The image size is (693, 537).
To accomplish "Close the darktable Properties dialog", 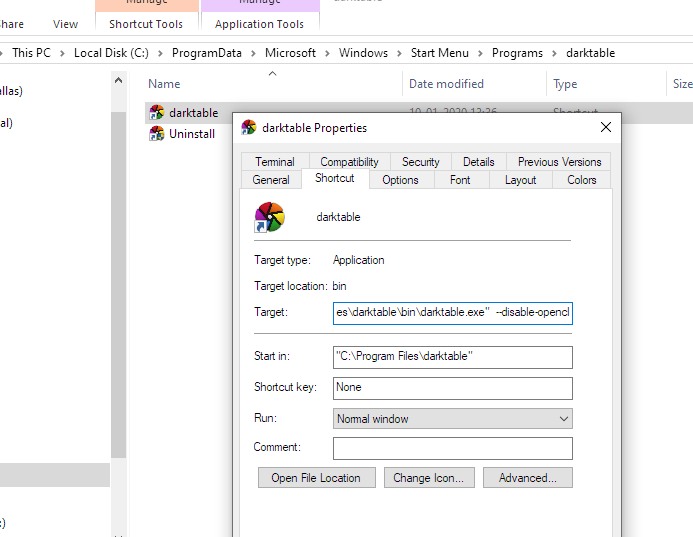I will 606,127.
